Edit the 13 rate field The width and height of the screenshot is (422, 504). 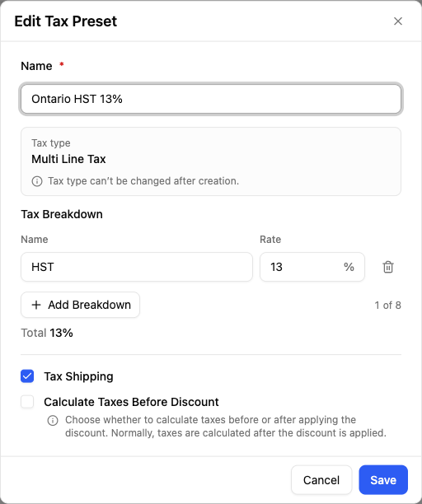pos(312,267)
